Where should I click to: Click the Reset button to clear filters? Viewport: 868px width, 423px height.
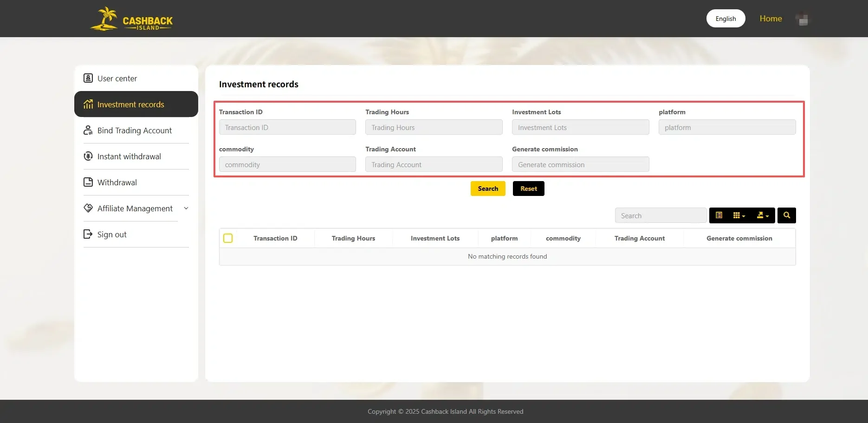[528, 189]
